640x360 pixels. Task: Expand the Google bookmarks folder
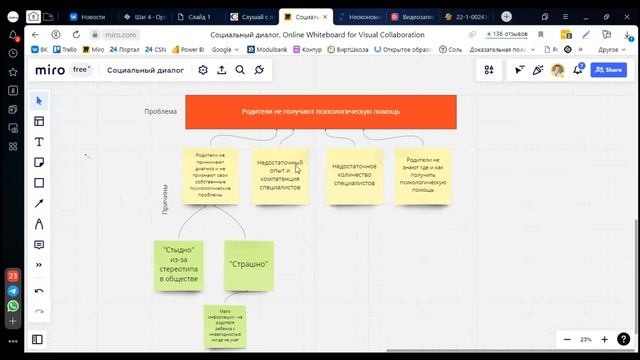pyautogui.click(x=225, y=49)
